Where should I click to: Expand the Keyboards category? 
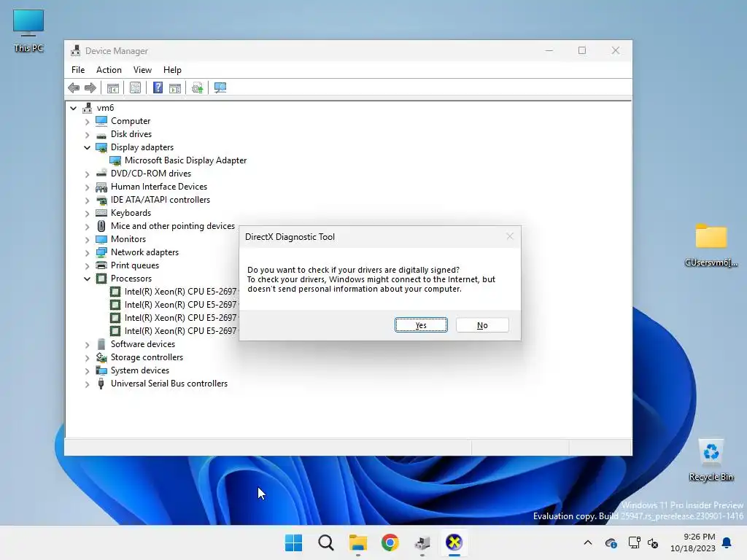(88, 214)
